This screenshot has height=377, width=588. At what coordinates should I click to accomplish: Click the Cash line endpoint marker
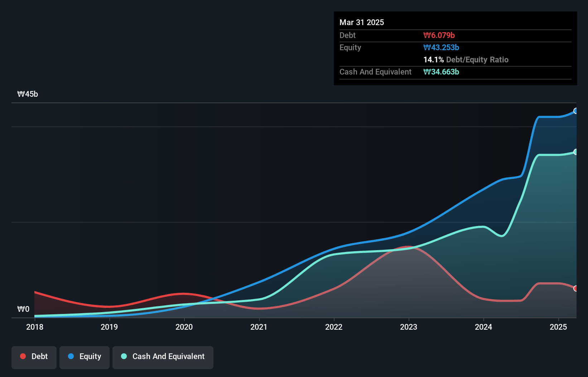(x=576, y=152)
